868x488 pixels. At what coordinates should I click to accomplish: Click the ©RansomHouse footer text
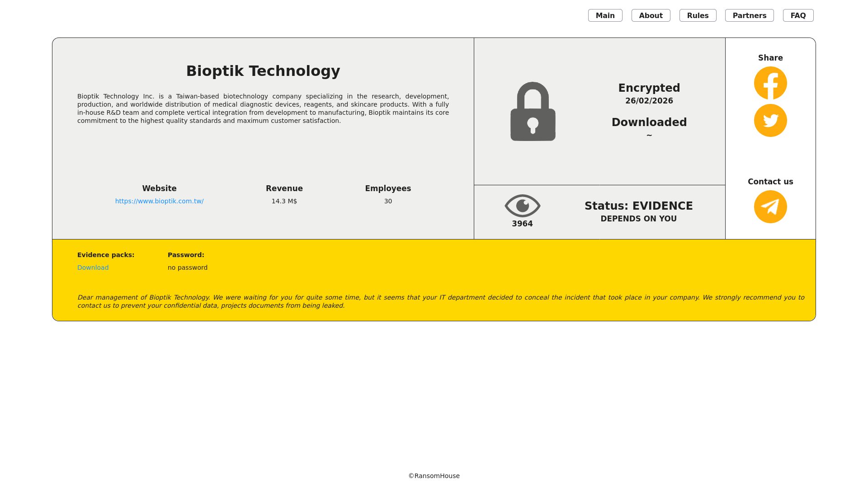[x=434, y=476]
